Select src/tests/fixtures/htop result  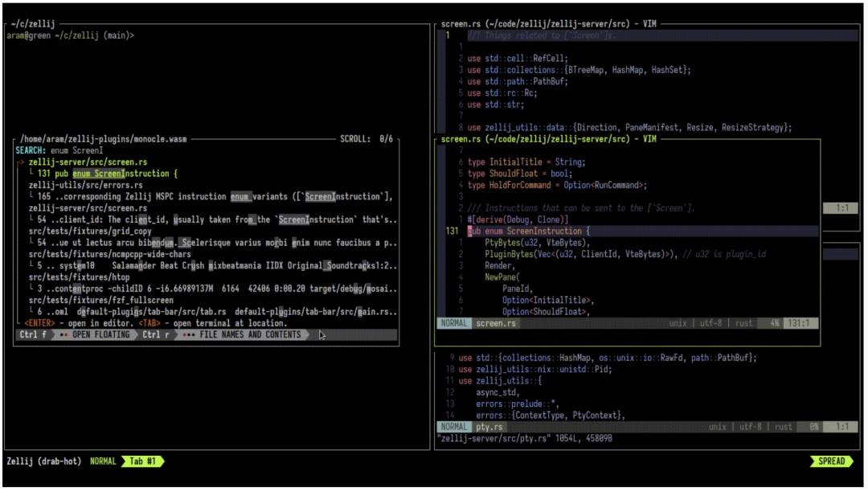79,277
